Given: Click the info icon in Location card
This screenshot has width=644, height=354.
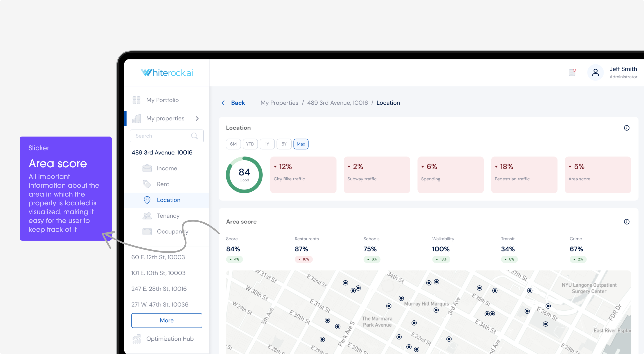Looking at the screenshot, I should click(x=627, y=128).
